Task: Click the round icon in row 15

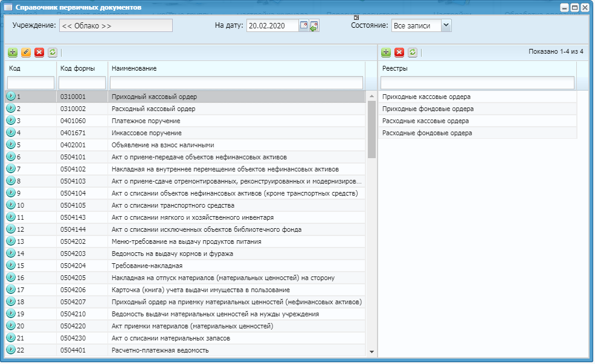Action: click(11, 266)
